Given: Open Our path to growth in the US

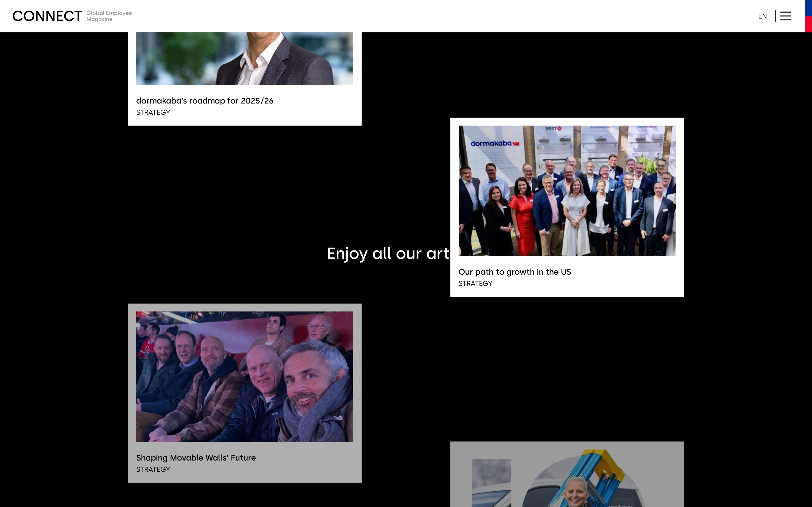Looking at the screenshot, I should (x=514, y=272).
